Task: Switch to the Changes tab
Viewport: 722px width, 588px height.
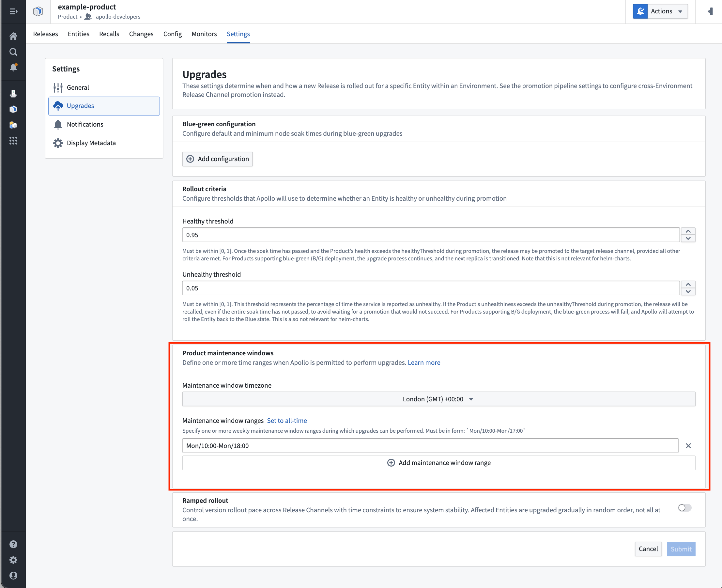Action: click(141, 34)
